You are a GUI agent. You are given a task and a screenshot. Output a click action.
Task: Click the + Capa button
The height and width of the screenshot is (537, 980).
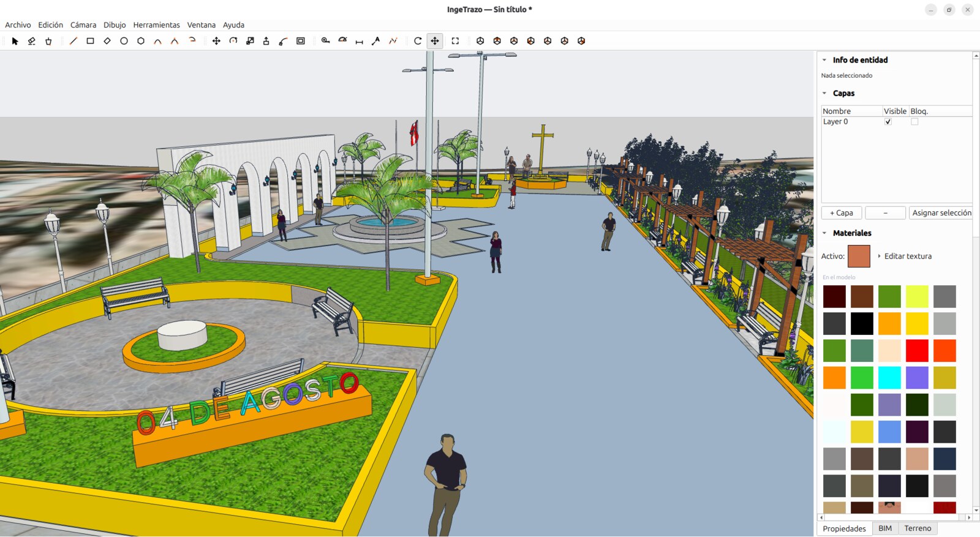tap(842, 213)
